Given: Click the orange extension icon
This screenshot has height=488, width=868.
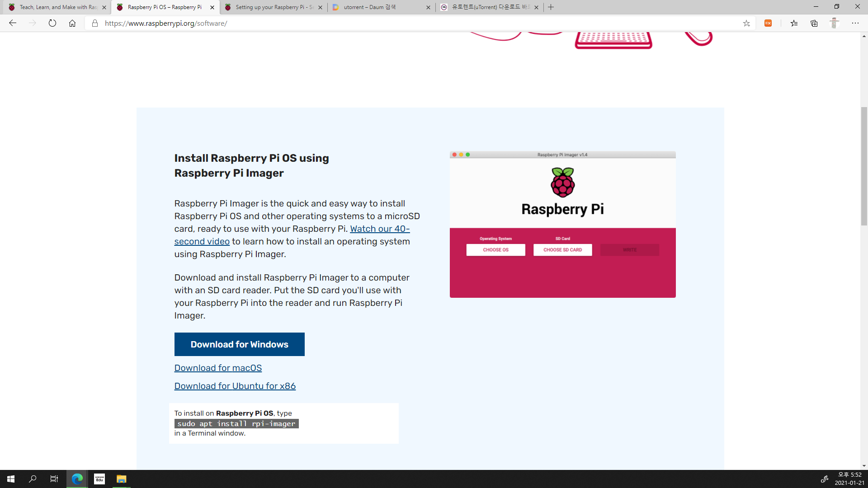Looking at the screenshot, I should coord(768,23).
